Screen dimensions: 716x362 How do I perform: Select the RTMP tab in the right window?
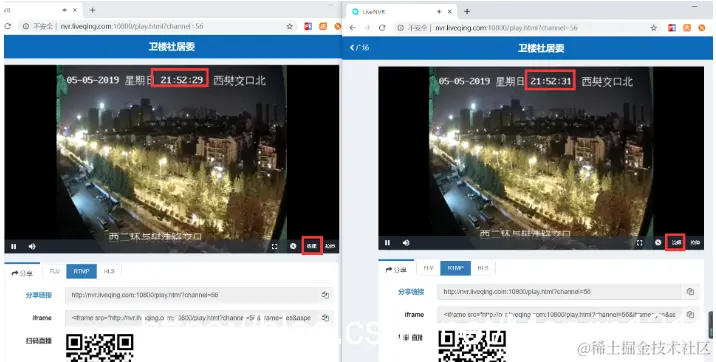click(455, 268)
